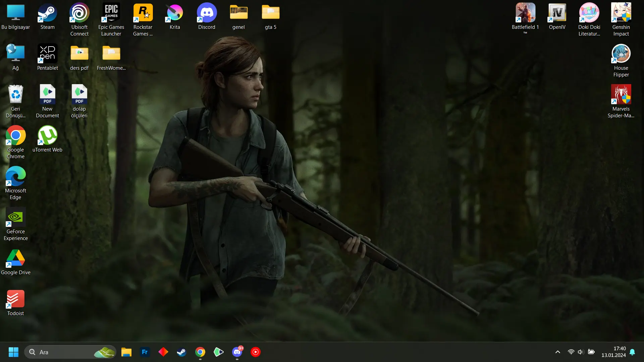Click the Krita desktop icon

(x=175, y=17)
